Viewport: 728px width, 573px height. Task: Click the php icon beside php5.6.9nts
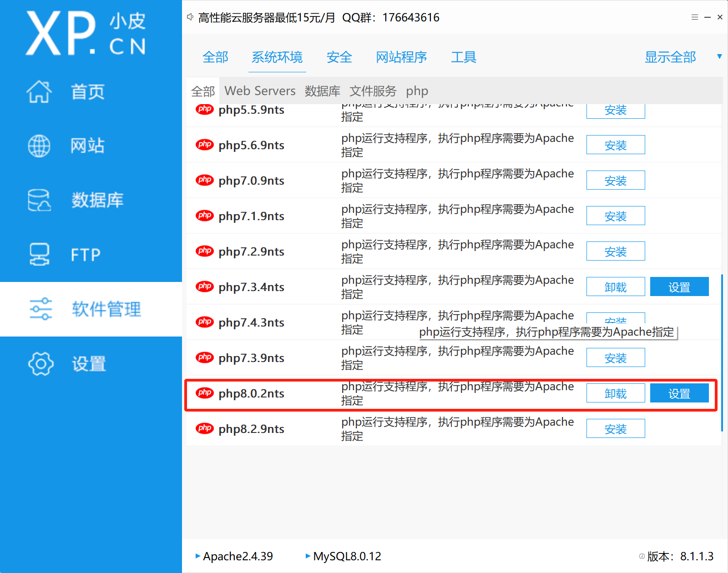(204, 145)
